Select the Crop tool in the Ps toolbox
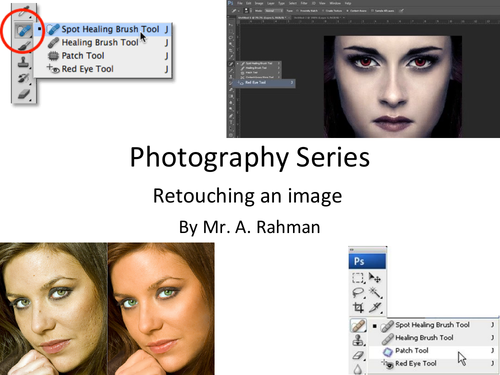The width and height of the screenshot is (500, 375). [358, 307]
